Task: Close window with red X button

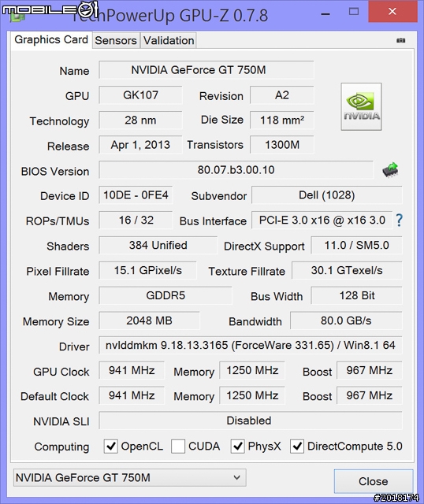Action: (392, 12)
